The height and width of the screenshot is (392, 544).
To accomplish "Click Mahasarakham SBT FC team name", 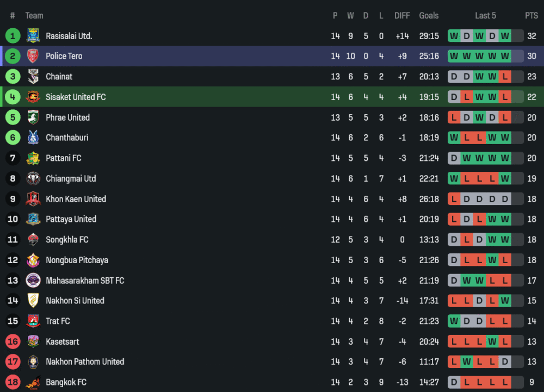I will [x=85, y=281].
